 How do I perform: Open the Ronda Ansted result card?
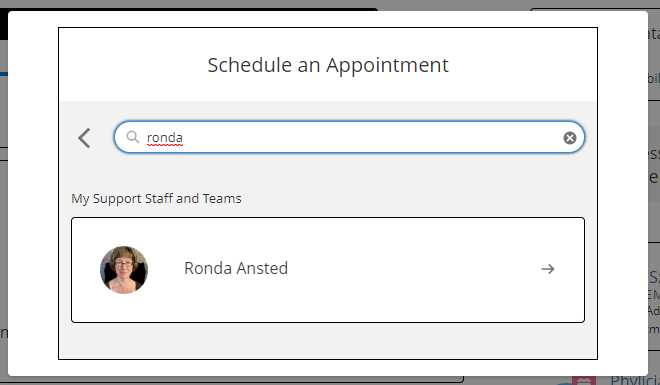(x=328, y=270)
